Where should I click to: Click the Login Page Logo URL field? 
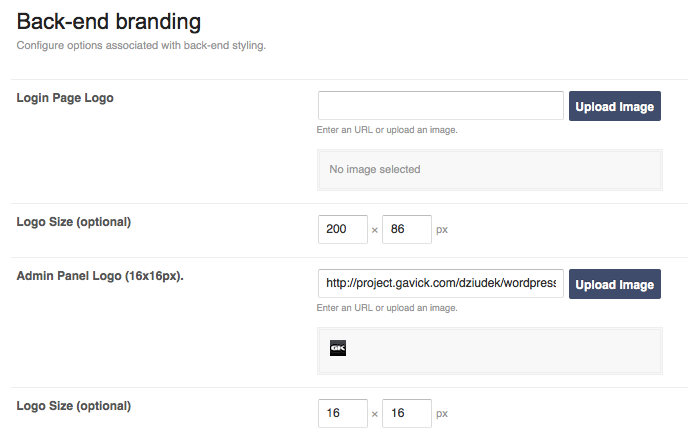coord(441,106)
